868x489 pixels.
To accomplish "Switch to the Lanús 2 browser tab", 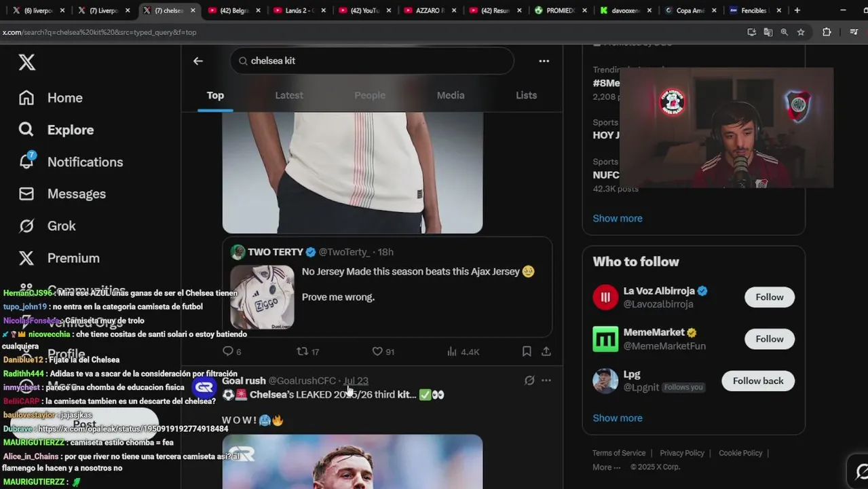I will click(x=297, y=10).
